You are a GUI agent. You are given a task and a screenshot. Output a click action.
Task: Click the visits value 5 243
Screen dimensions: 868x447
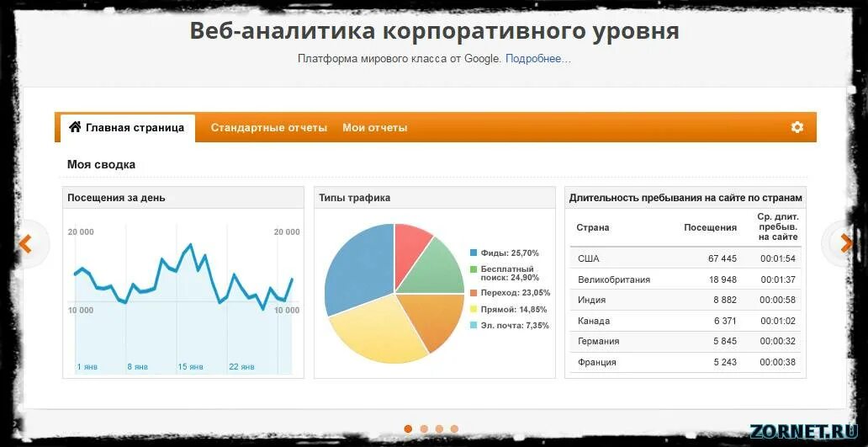pyautogui.click(x=725, y=363)
